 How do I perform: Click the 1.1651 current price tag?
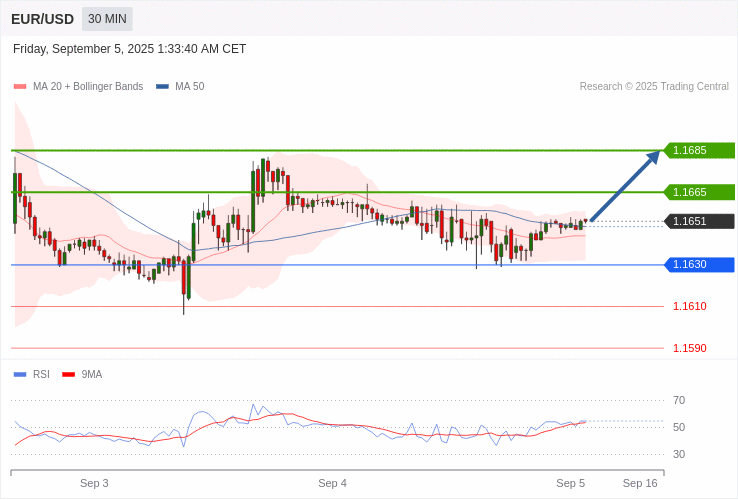699,221
